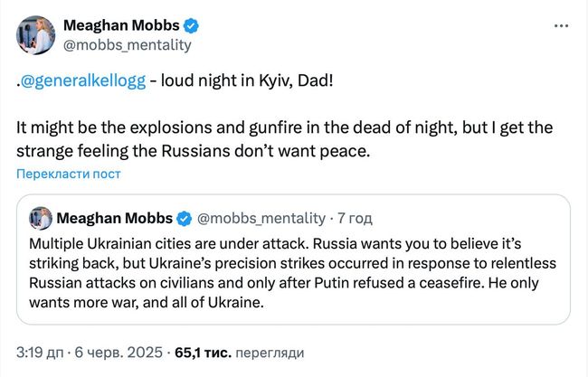Click Meaghan Mobbs' large profile avatar

click(33, 33)
